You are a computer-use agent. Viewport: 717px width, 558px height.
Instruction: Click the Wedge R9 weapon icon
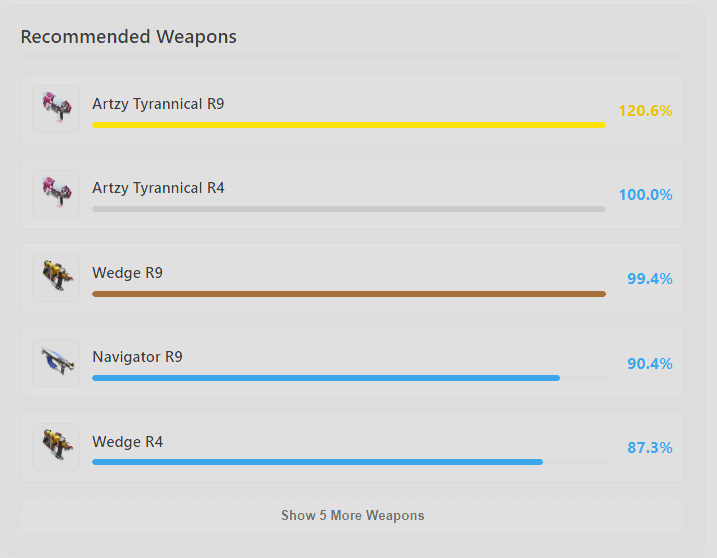(56, 278)
